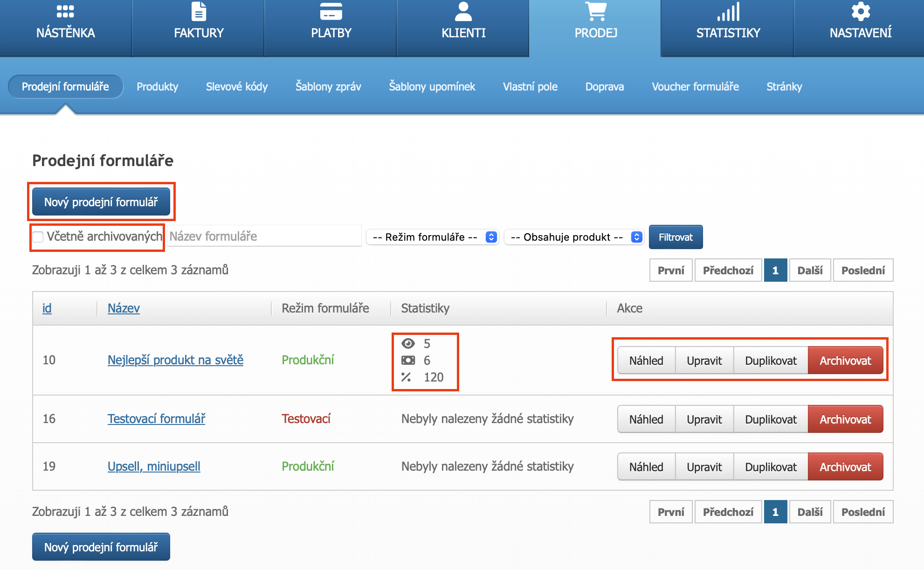Image resolution: width=924 pixels, height=570 pixels.
Task: Click Upravit for Upsell, miniupsell
Action: (x=704, y=466)
